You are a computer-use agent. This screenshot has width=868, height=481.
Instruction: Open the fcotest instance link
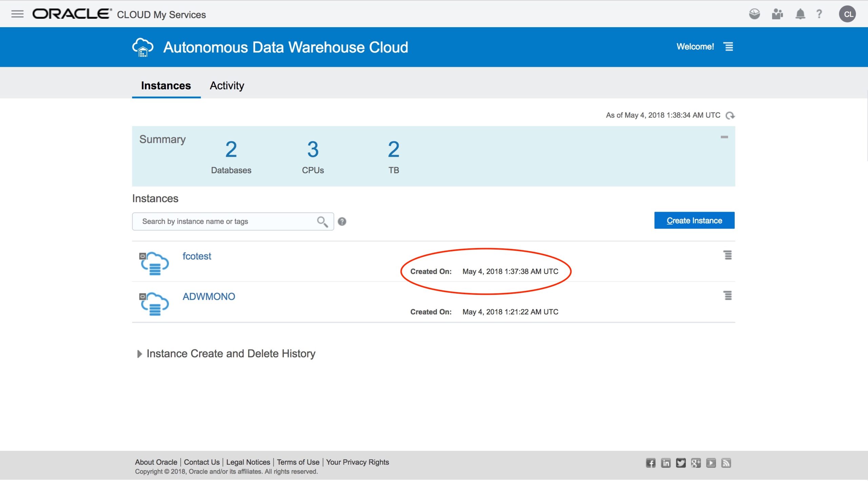pyautogui.click(x=197, y=256)
